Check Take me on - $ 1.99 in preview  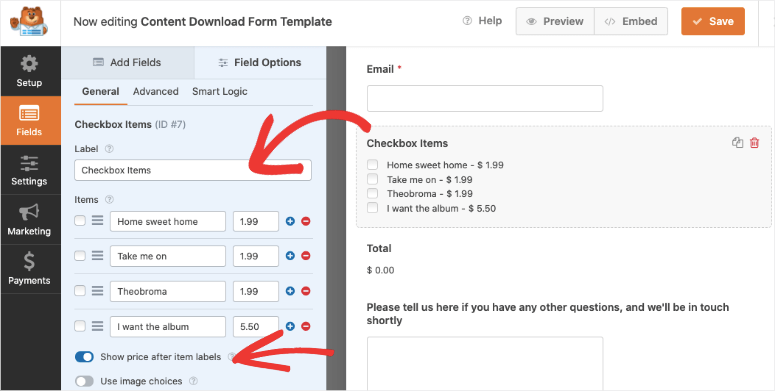click(x=373, y=179)
